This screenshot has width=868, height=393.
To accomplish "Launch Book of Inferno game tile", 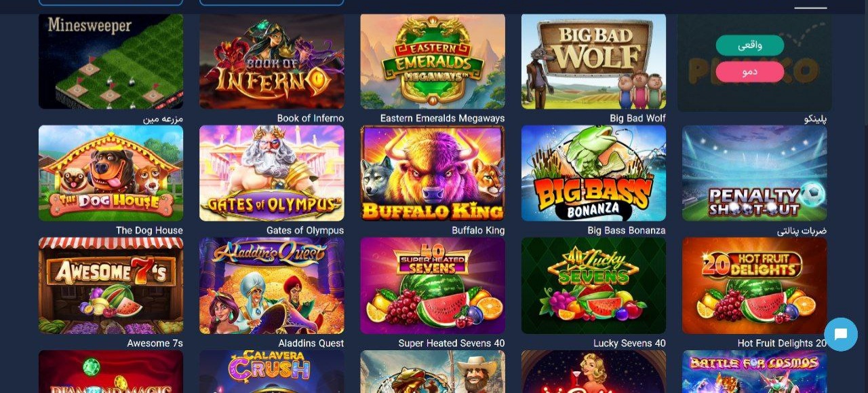I will pos(271,61).
